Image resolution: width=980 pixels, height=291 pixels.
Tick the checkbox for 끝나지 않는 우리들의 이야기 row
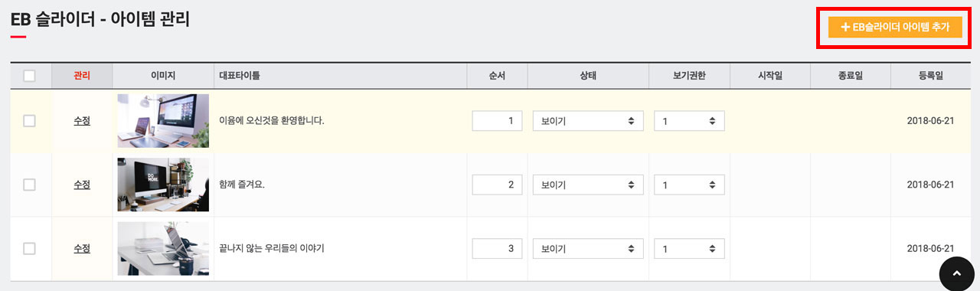[x=30, y=249]
